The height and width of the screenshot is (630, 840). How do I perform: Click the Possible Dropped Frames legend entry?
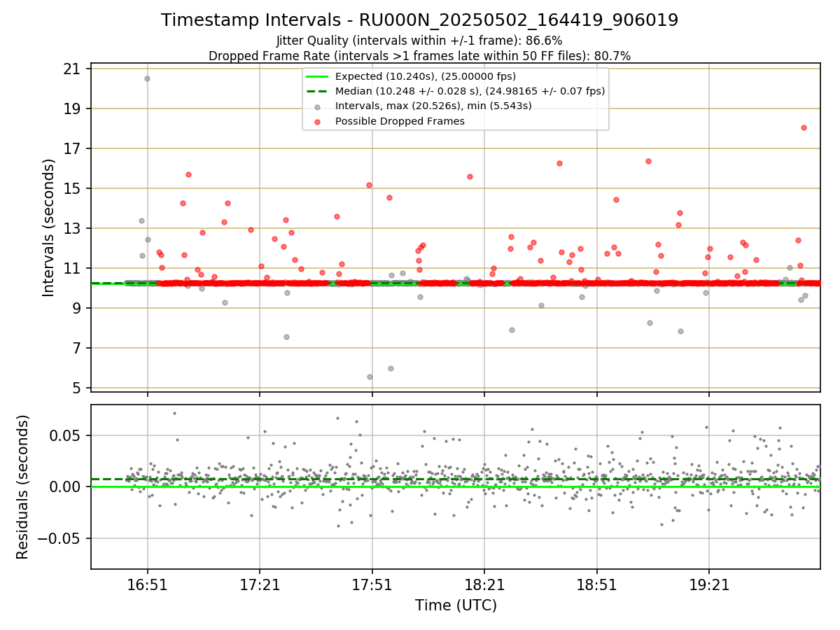tap(400, 121)
